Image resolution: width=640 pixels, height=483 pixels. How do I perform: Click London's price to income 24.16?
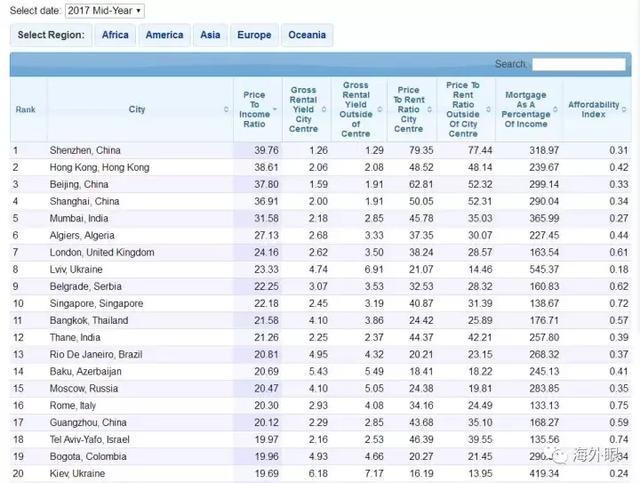(266, 252)
